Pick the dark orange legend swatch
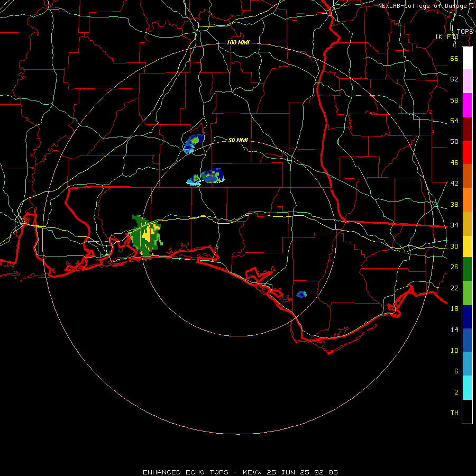Viewport: 476px width, 476px height. point(467,176)
